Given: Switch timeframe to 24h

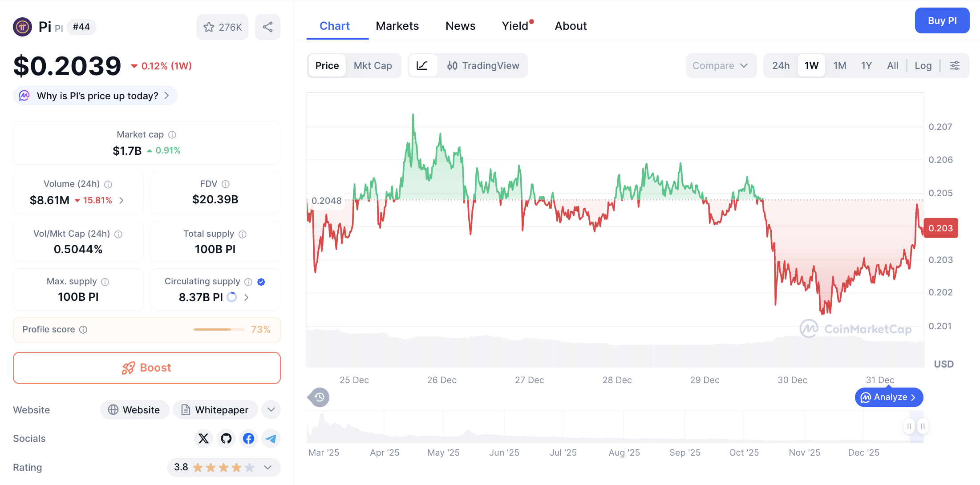Looking at the screenshot, I should click(781, 65).
